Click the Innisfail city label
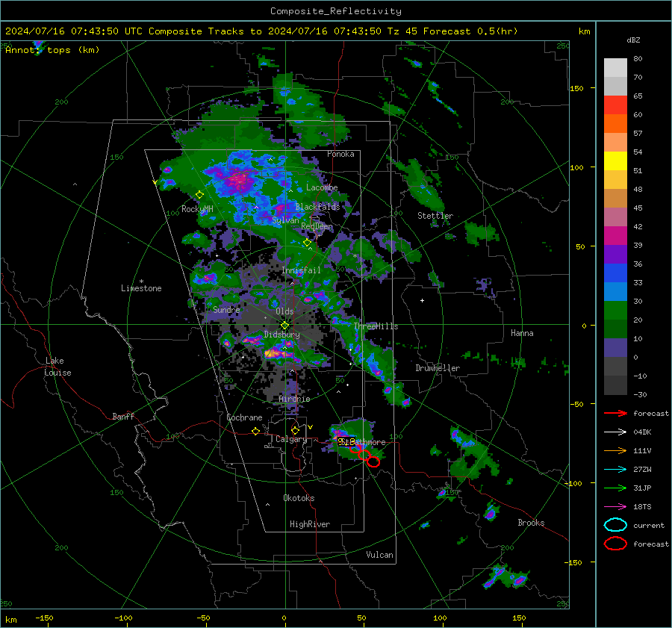The width and height of the screenshot is (672, 628). click(x=301, y=270)
